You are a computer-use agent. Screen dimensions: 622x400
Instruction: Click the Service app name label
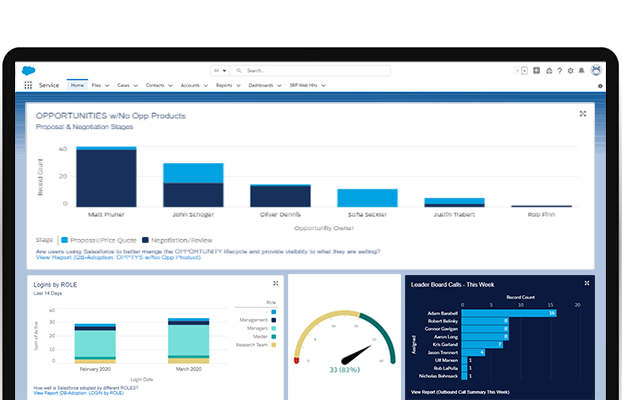pos(49,85)
